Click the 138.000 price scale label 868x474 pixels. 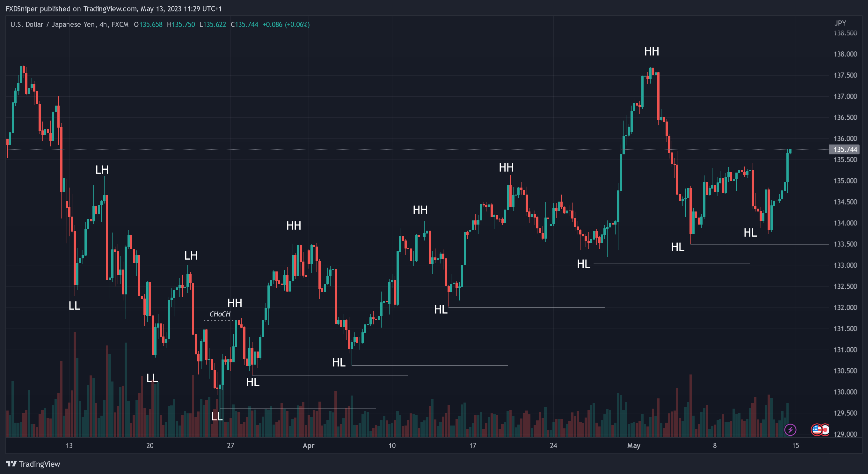pos(845,54)
